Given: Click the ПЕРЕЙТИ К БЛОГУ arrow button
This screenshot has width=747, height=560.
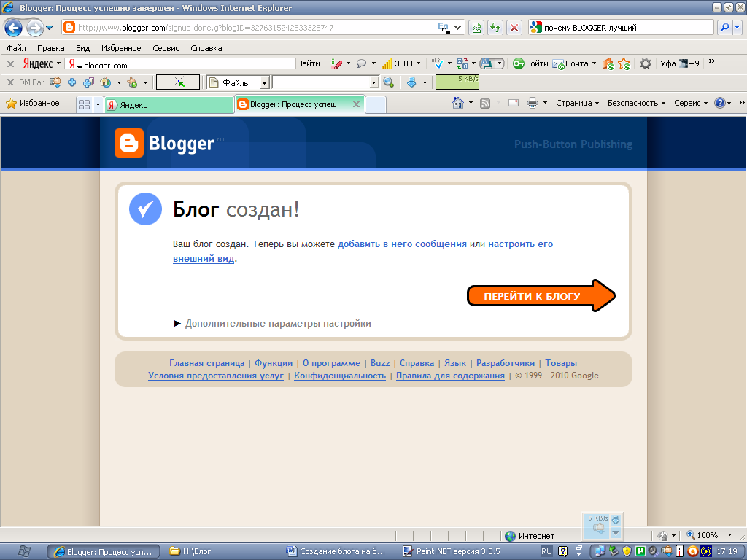Looking at the screenshot, I should point(541,296).
